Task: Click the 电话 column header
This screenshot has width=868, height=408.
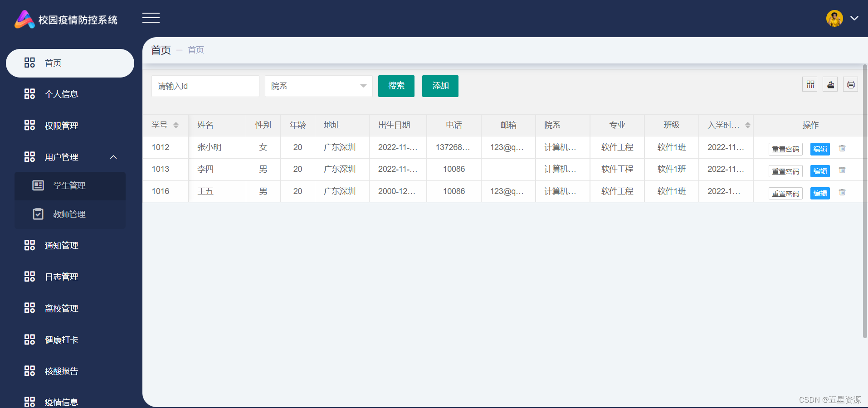Action: tap(454, 125)
